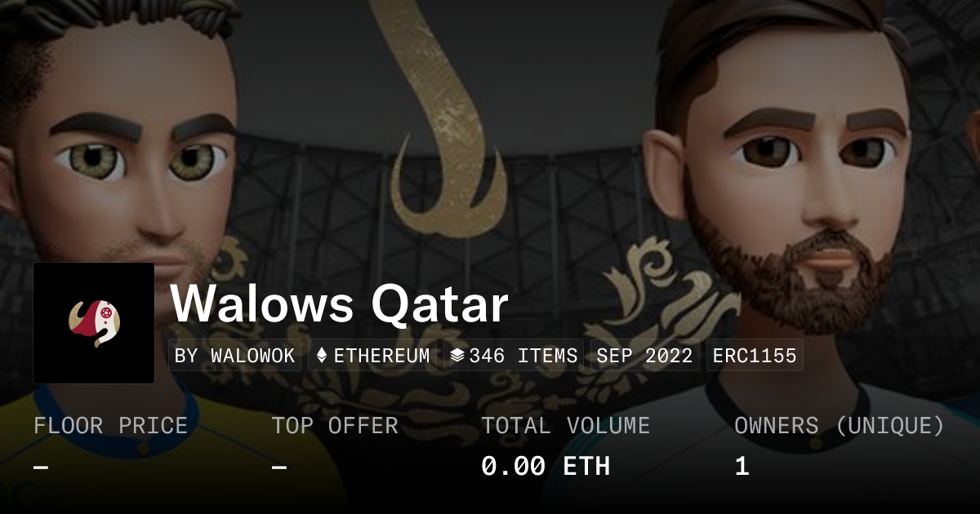Image resolution: width=980 pixels, height=514 pixels.
Task: Open the BY WALOWOK creator link
Action: tap(235, 356)
